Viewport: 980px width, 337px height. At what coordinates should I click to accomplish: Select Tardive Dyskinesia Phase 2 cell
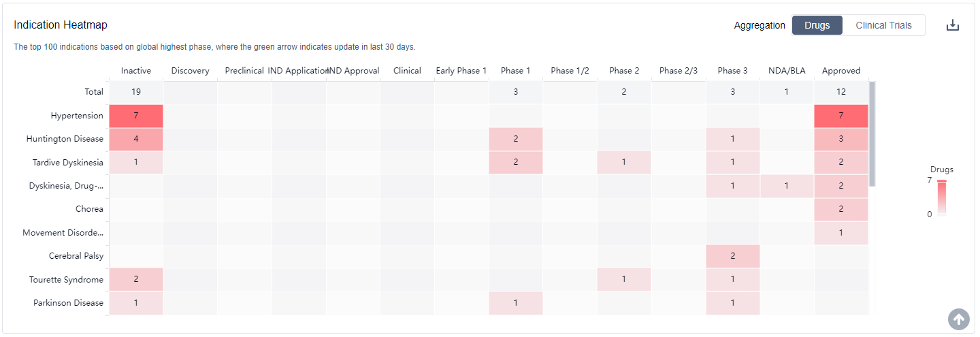click(x=624, y=163)
